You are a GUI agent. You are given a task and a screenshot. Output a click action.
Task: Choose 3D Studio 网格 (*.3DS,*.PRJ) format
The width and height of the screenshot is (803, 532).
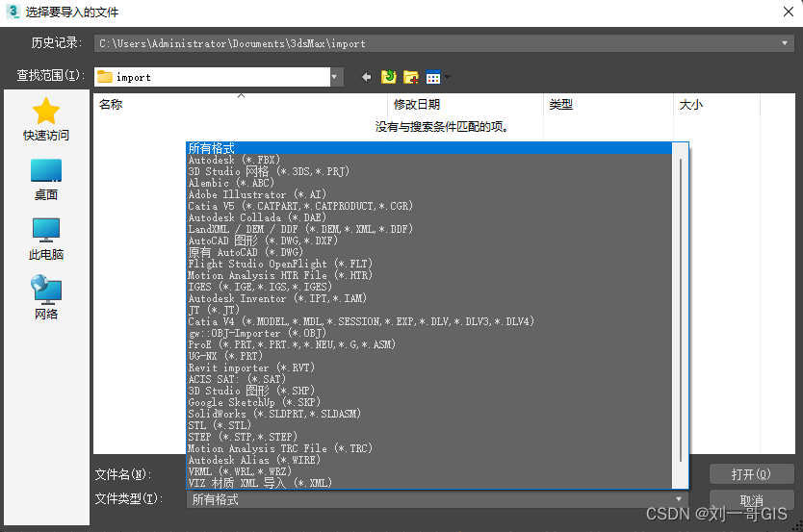click(429, 171)
